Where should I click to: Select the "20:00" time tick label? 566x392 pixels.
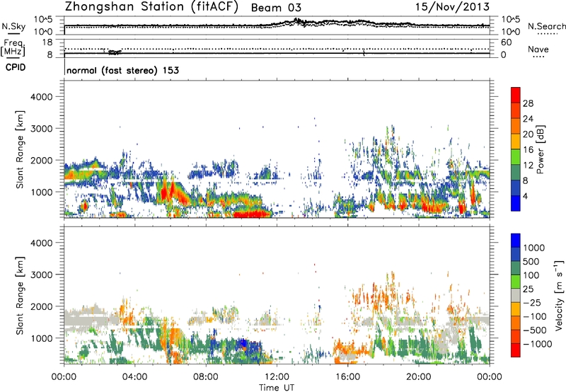coord(418,377)
